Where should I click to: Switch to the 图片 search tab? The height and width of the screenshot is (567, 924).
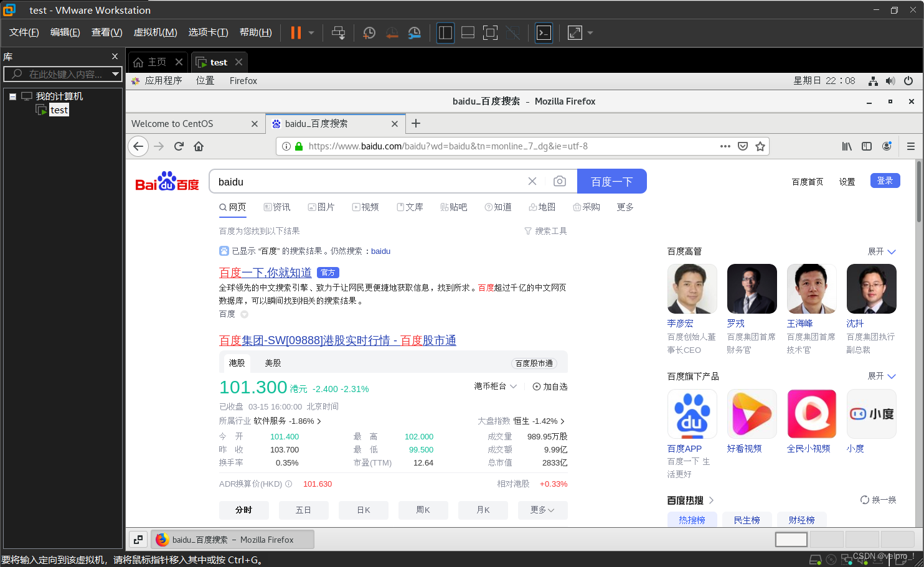coord(321,207)
